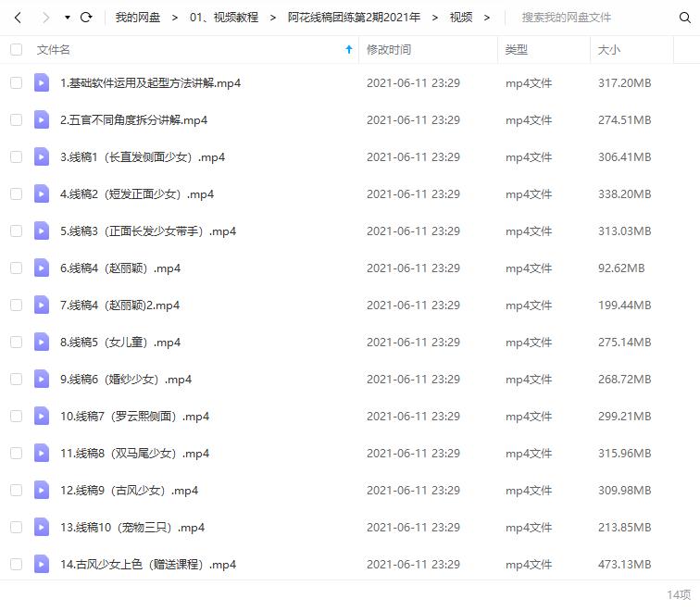The height and width of the screenshot is (611, 700).
Task: Sort by 修改时间 column header
Action: click(388, 50)
